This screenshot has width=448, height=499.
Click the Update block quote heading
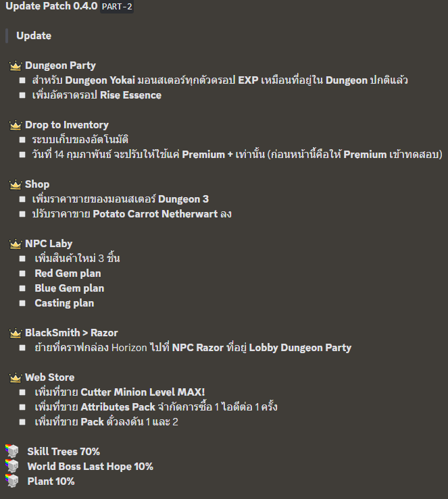coord(34,35)
